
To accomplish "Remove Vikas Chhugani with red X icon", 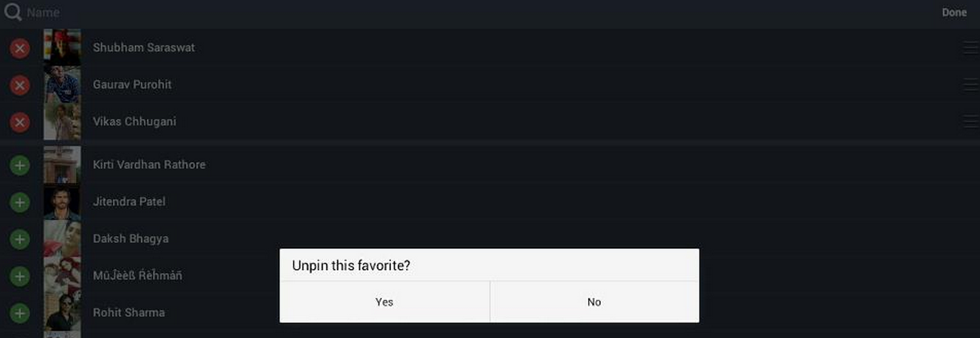I will tap(20, 122).
